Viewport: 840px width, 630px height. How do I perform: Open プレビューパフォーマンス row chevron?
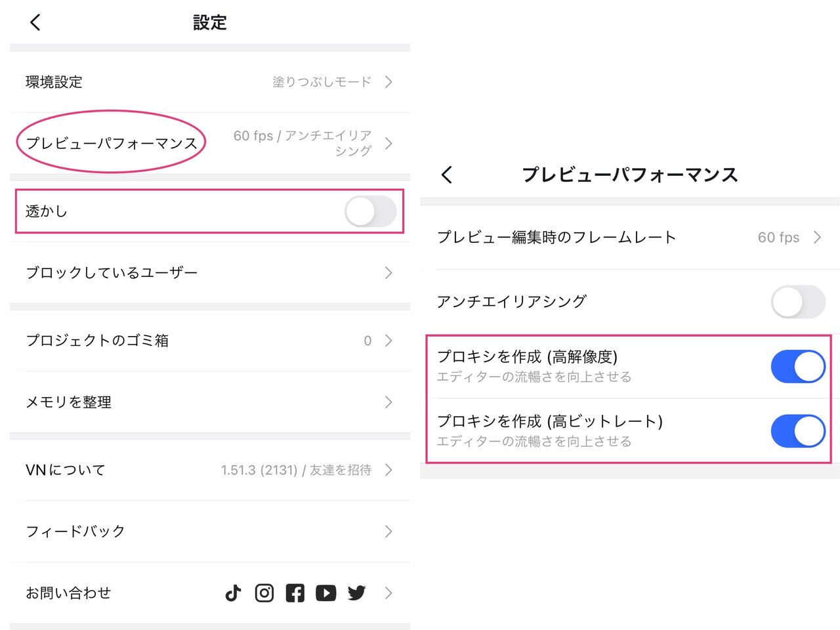[388, 143]
